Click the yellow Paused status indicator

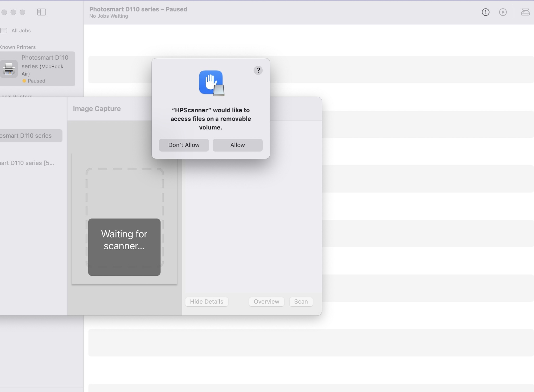(x=24, y=81)
